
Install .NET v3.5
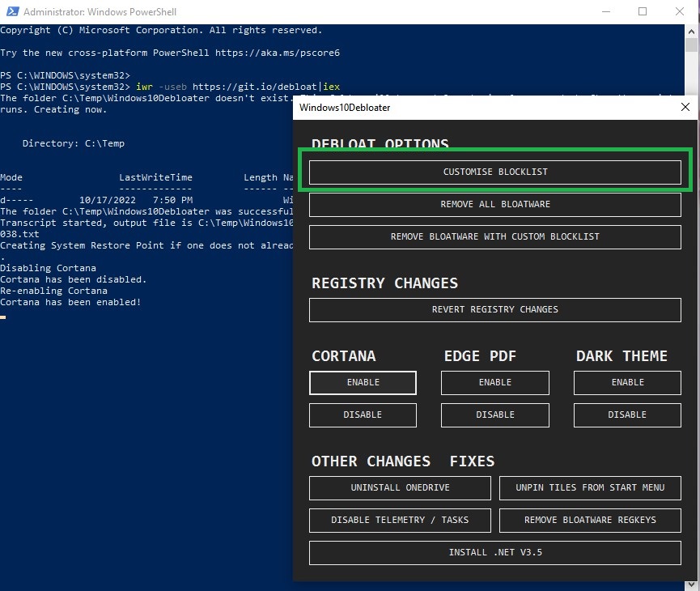coord(495,552)
